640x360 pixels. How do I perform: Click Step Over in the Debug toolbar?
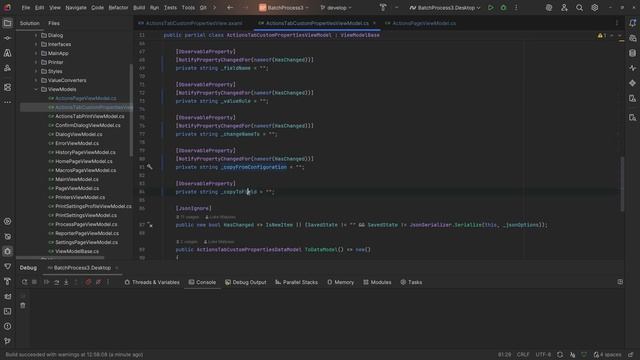point(56,282)
